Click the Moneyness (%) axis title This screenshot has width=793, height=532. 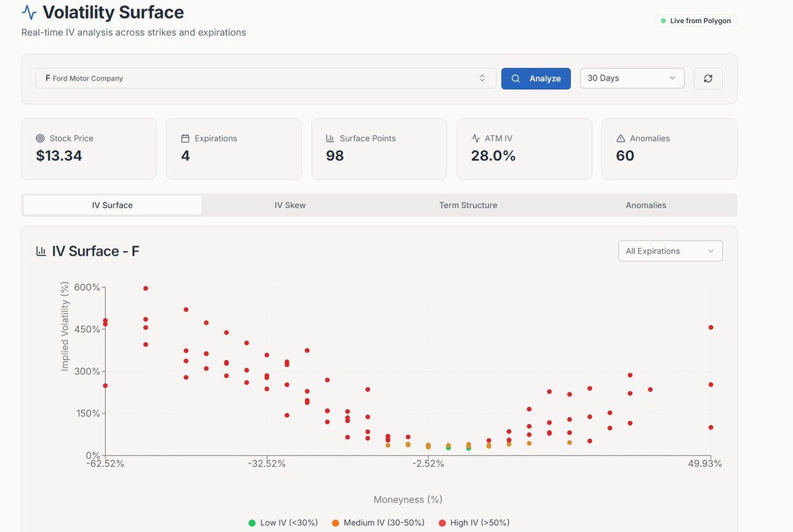408,500
